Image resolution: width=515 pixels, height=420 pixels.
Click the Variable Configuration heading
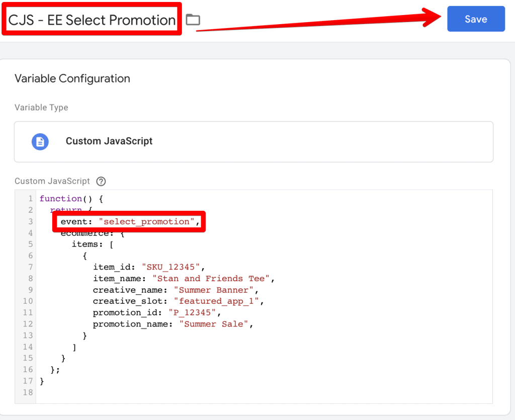coord(72,78)
